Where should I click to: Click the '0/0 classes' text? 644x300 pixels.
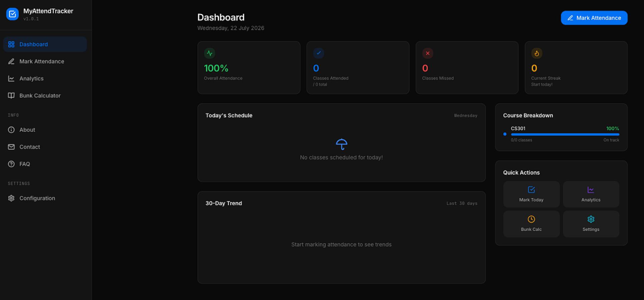521,140
